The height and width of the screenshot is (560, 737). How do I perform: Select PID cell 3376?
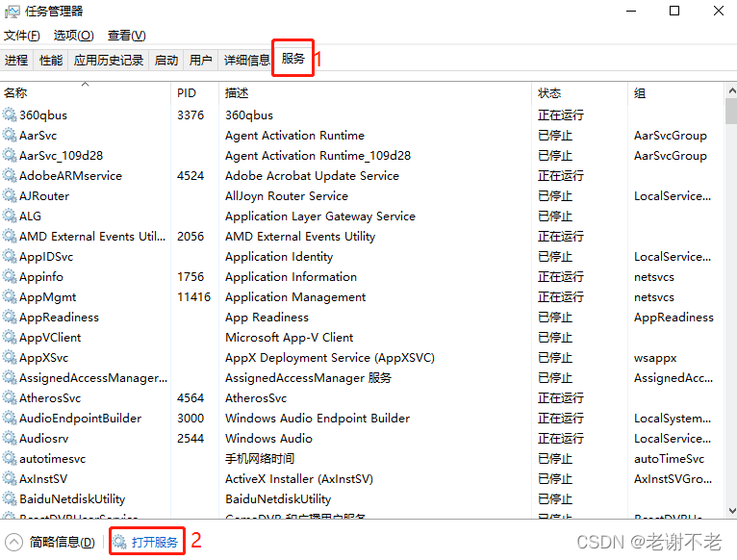click(191, 115)
